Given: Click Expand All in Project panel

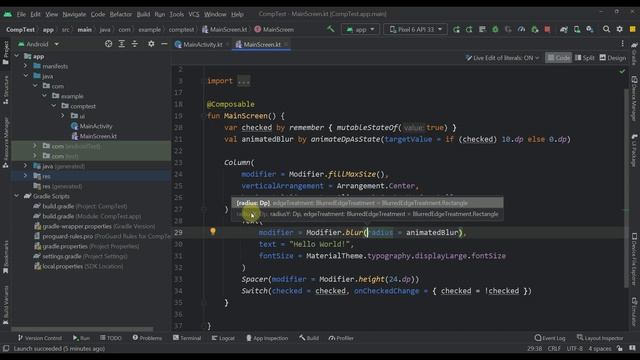Looking at the screenshot, I should click(122, 44).
